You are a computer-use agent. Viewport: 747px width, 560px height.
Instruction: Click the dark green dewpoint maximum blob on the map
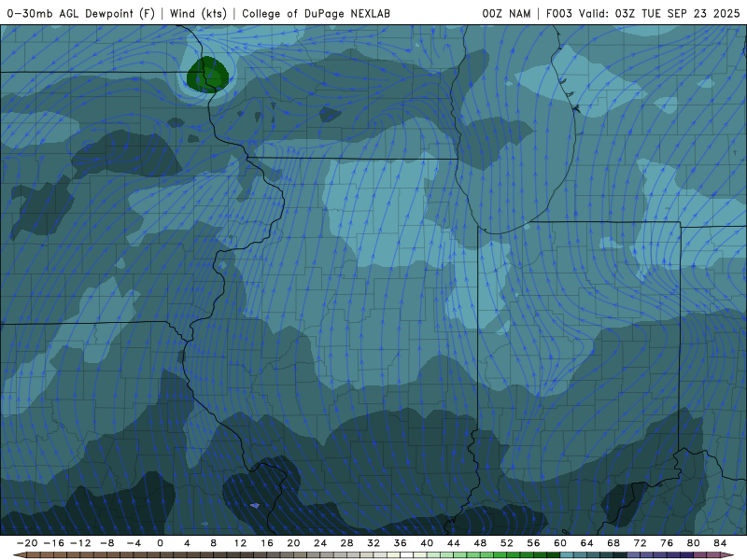(207, 75)
